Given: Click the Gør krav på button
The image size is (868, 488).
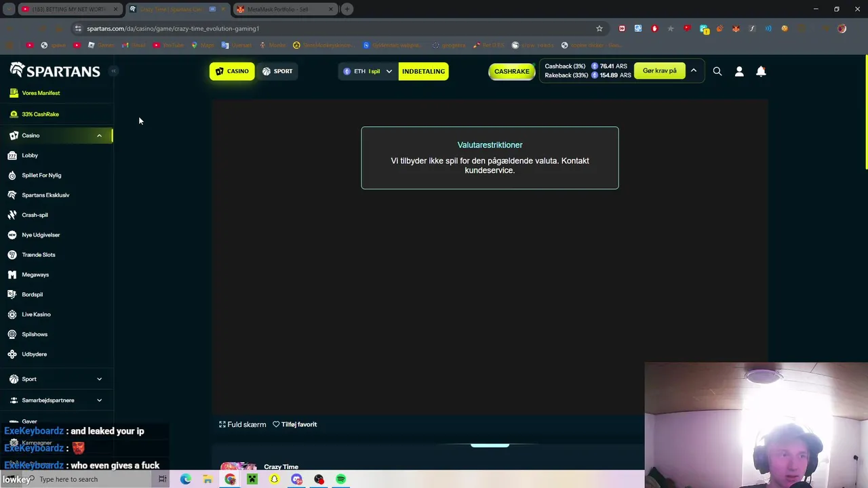Looking at the screenshot, I should pyautogui.click(x=659, y=70).
